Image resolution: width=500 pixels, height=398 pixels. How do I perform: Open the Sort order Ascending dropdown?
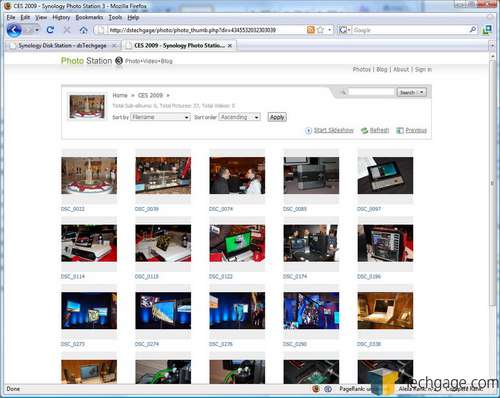239,117
